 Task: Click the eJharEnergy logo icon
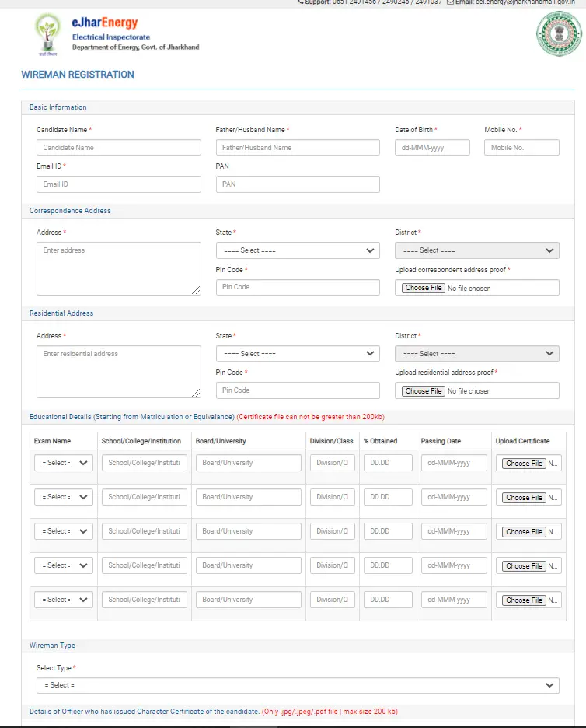pos(47,34)
